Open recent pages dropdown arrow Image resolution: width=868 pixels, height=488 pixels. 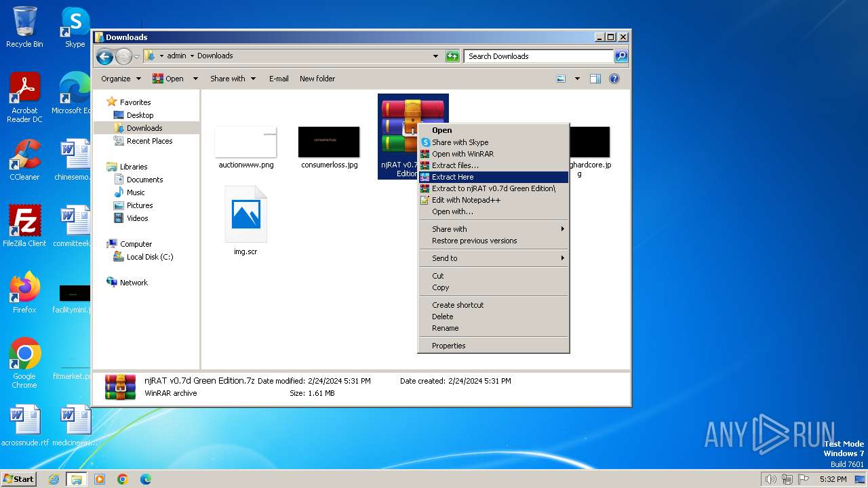click(136, 56)
